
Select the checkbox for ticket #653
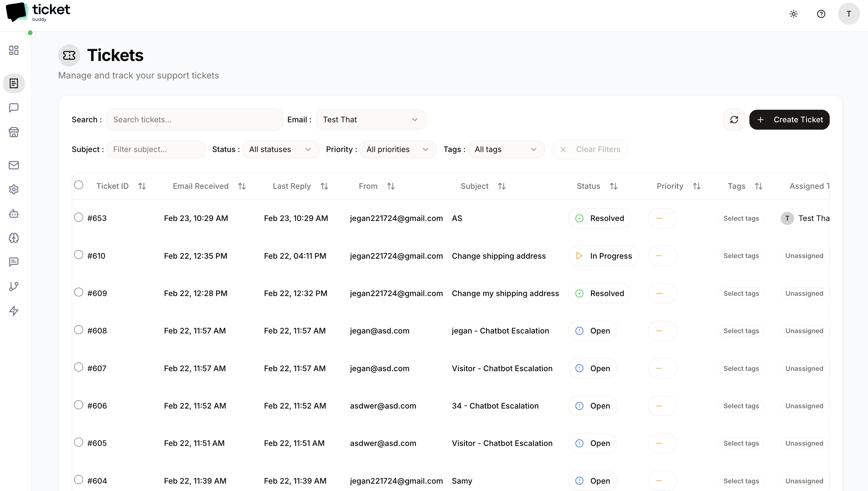click(79, 218)
